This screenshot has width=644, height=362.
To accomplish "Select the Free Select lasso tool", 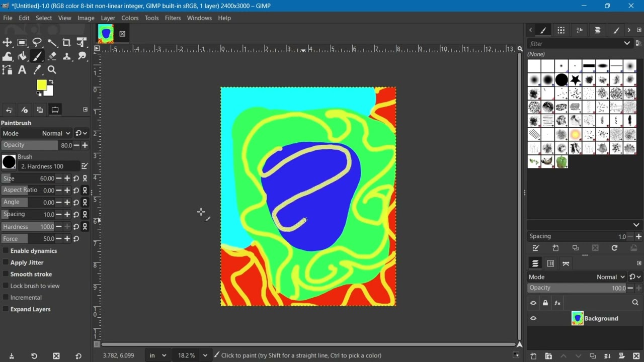I will coord(37,43).
